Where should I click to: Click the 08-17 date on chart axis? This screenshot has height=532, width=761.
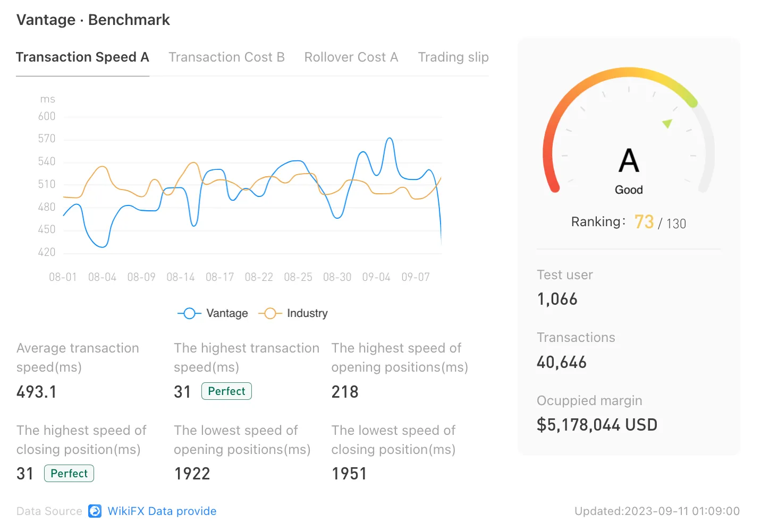[220, 277]
